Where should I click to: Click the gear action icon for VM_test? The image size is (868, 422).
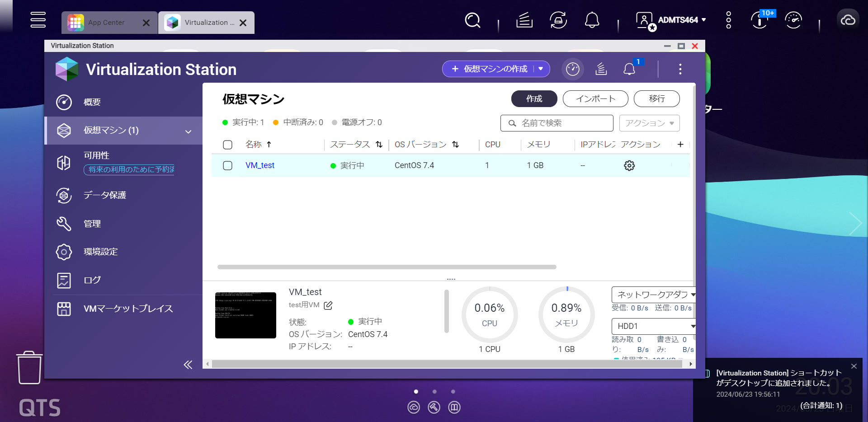(629, 166)
